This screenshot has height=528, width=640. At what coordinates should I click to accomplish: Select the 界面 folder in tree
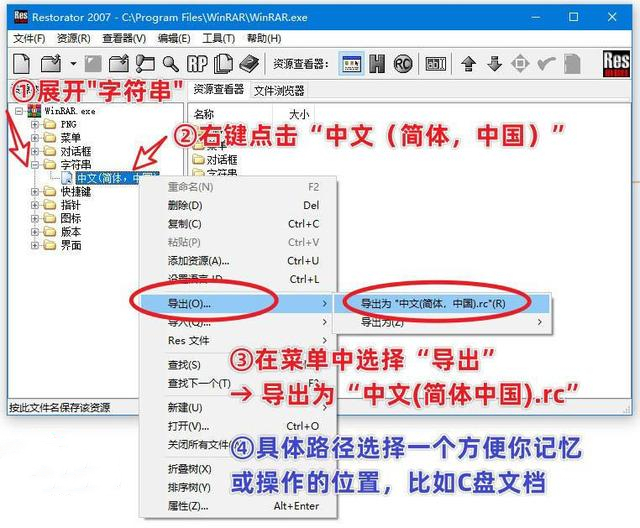tap(71, 245)
